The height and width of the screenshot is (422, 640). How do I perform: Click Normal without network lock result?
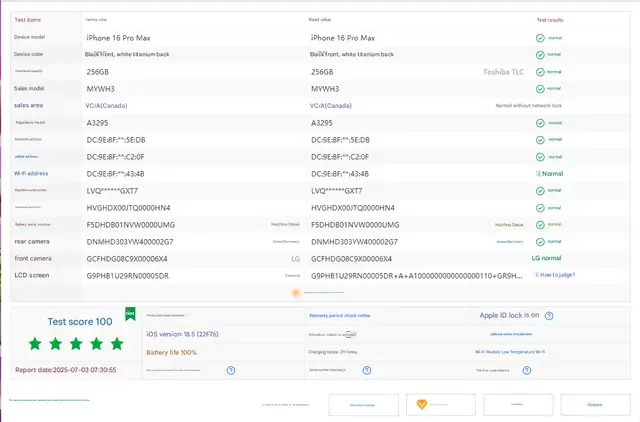[x=529, y=106]
